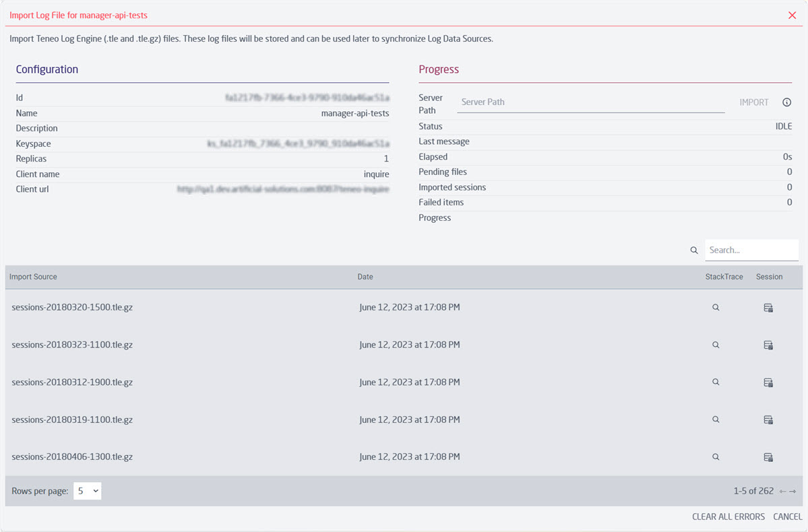Click the IMPORT button

pos(754,102)
